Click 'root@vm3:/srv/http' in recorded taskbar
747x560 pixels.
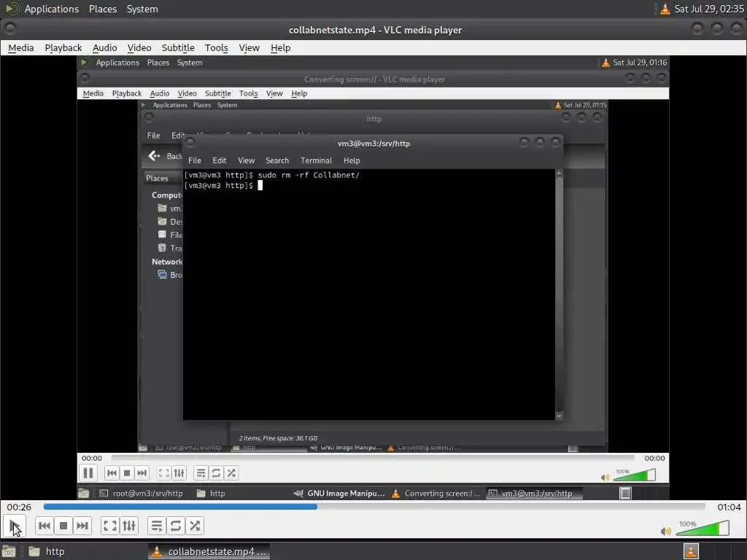click(x=142, y=494)
